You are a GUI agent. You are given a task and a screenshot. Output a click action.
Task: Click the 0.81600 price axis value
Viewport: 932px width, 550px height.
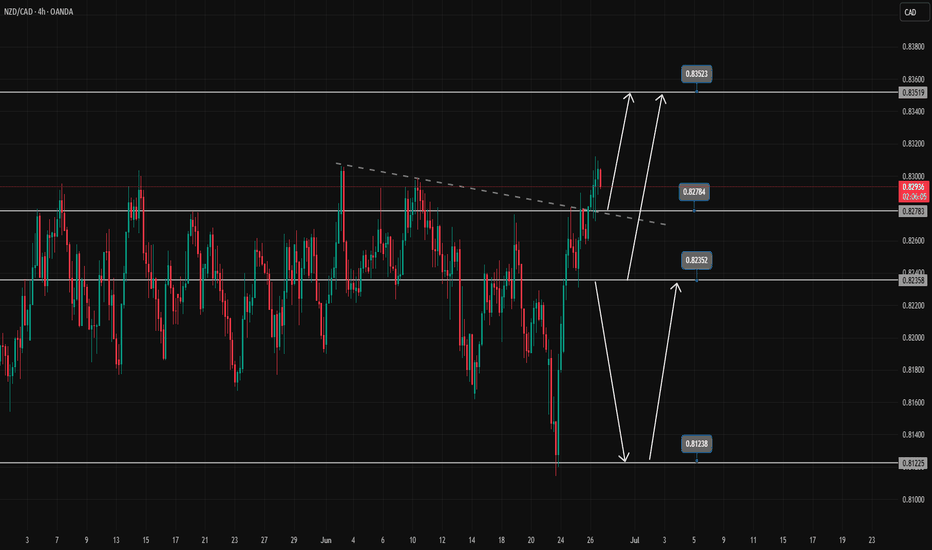[913, 403]
